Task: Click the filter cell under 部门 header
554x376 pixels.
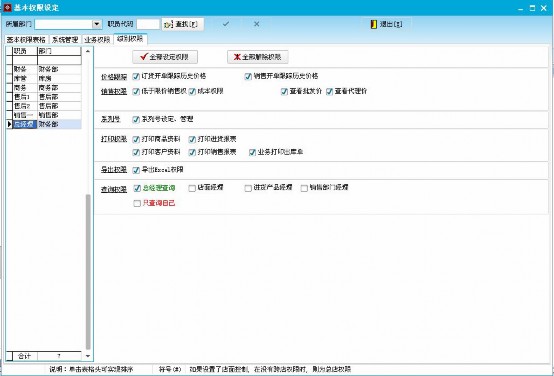Action: (59, 60)
